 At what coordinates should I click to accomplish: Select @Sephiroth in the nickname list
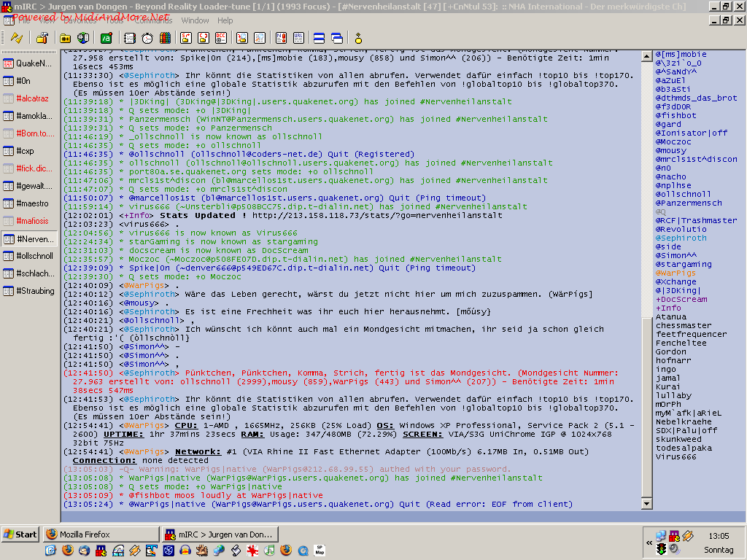click(x=681, y=238)
